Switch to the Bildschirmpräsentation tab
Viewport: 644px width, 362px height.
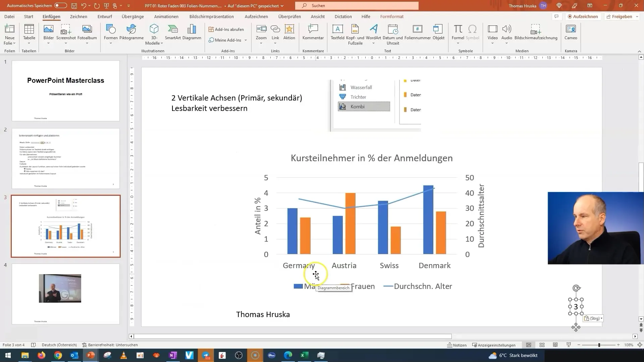point(212,16)
